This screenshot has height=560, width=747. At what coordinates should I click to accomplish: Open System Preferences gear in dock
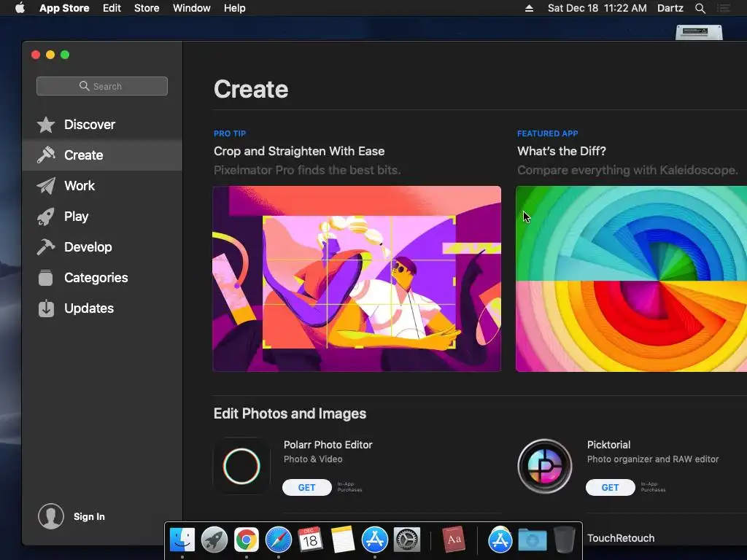407,540
